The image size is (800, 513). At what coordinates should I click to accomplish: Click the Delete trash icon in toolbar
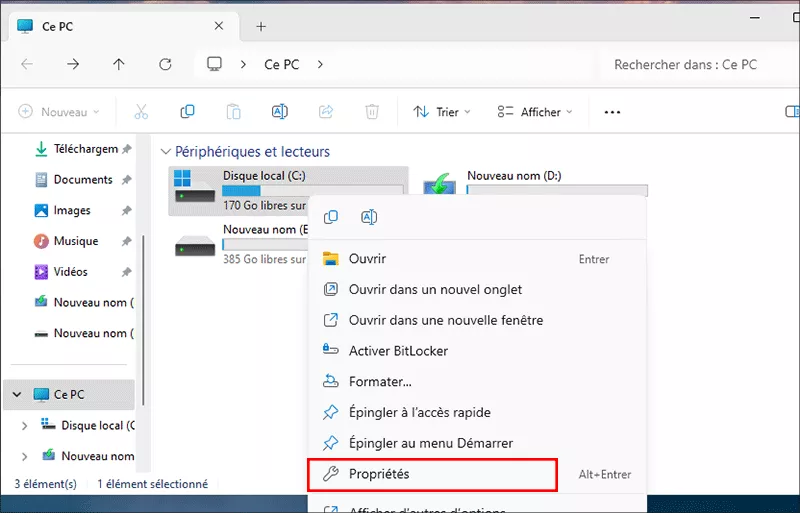[372, 112]
